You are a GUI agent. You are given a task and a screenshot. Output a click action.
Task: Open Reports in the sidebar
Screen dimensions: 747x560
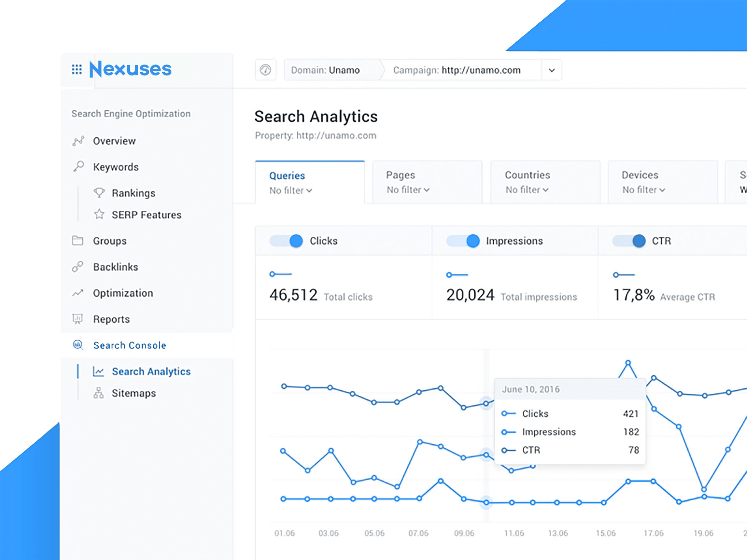click(x=112, y=319)
